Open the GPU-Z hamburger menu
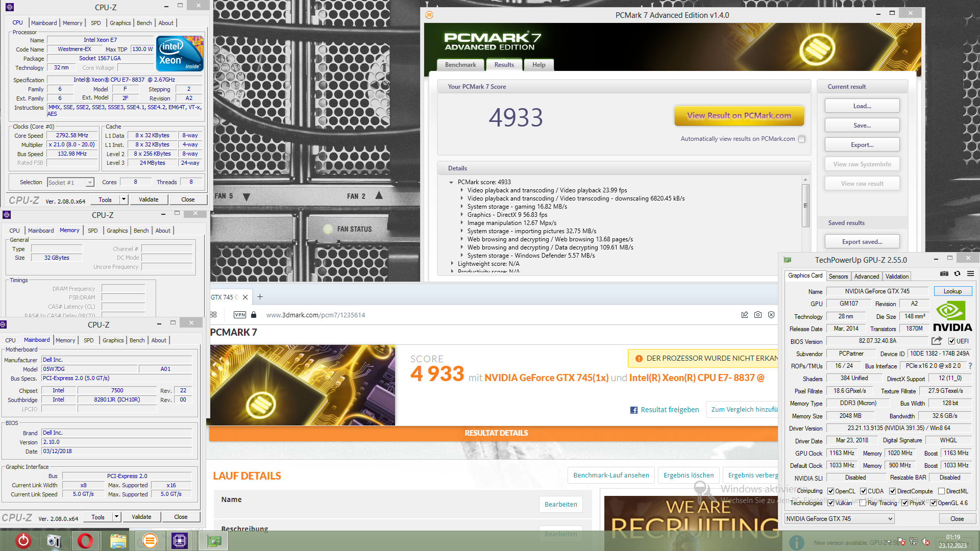Image resolution: width=980 pixels, height=551 pixels. 971,274
